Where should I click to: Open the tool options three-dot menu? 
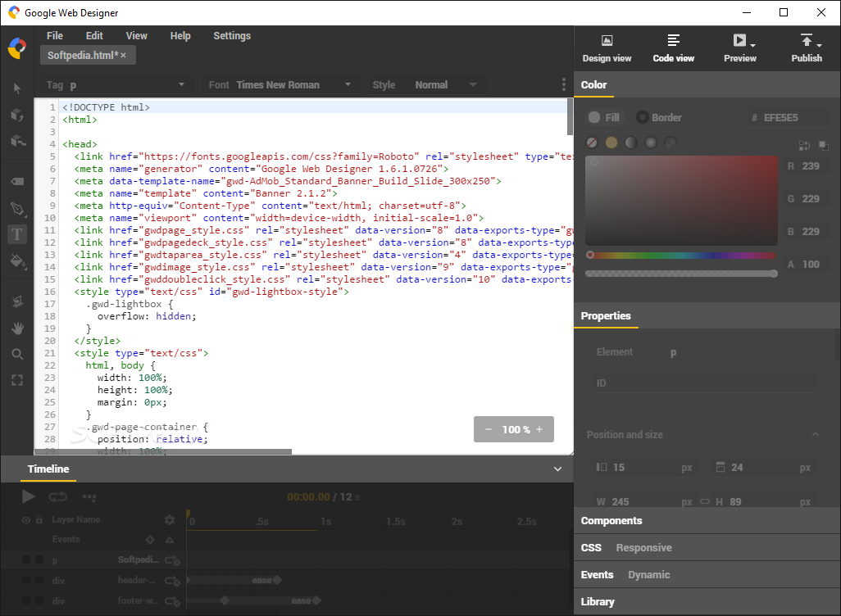563,84
